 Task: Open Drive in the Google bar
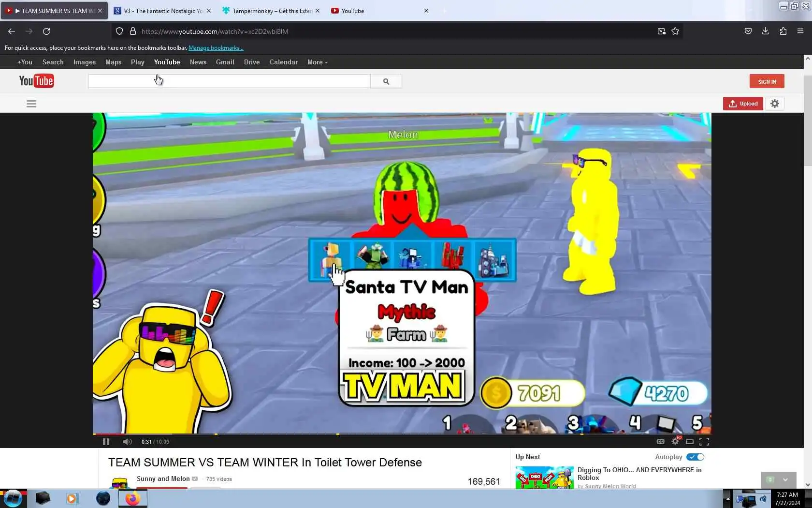click(252, 62)
